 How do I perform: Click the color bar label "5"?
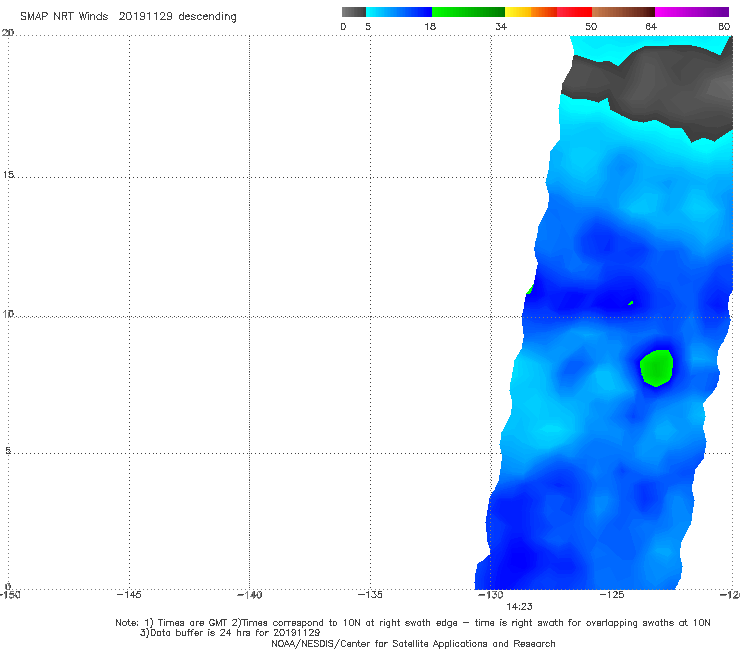click(x=368, y=27)
